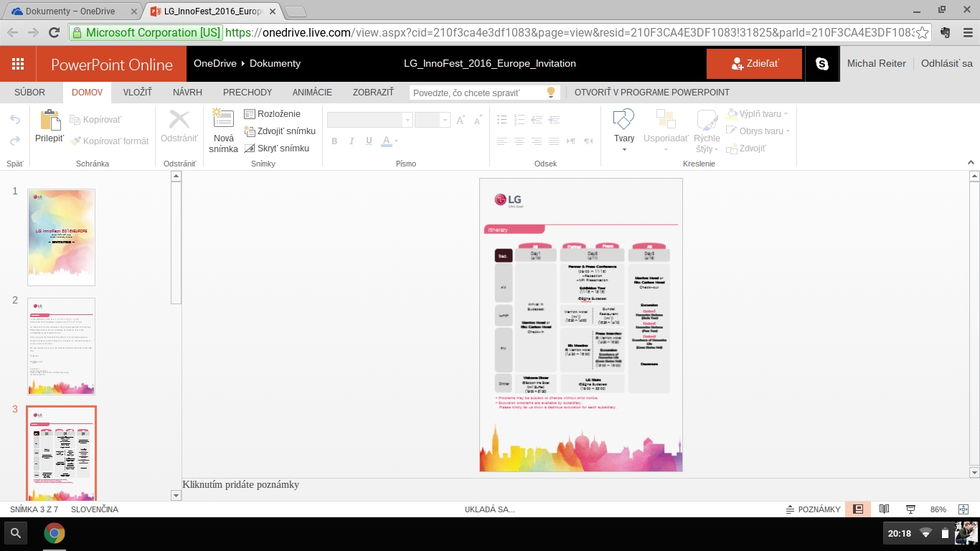Open the VLOŽIŤ ribbon tab
980x551 pixels.
[137, 93]
